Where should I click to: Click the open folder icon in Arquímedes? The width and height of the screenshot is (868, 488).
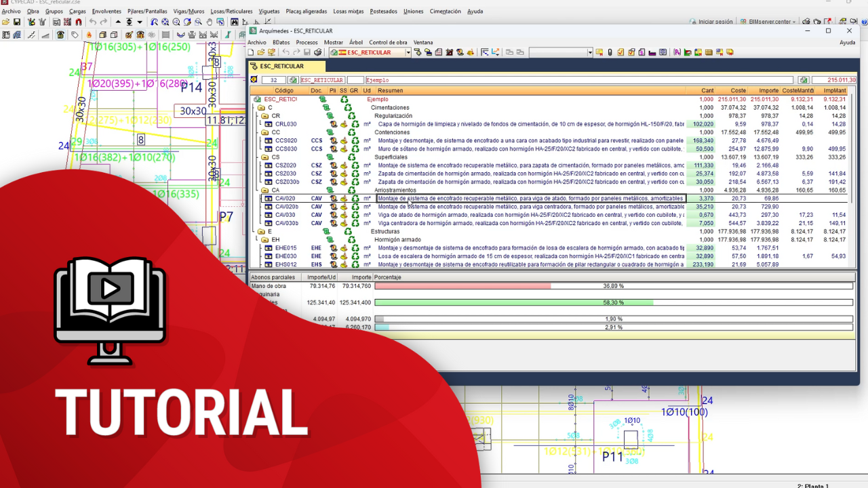(260, 52)
